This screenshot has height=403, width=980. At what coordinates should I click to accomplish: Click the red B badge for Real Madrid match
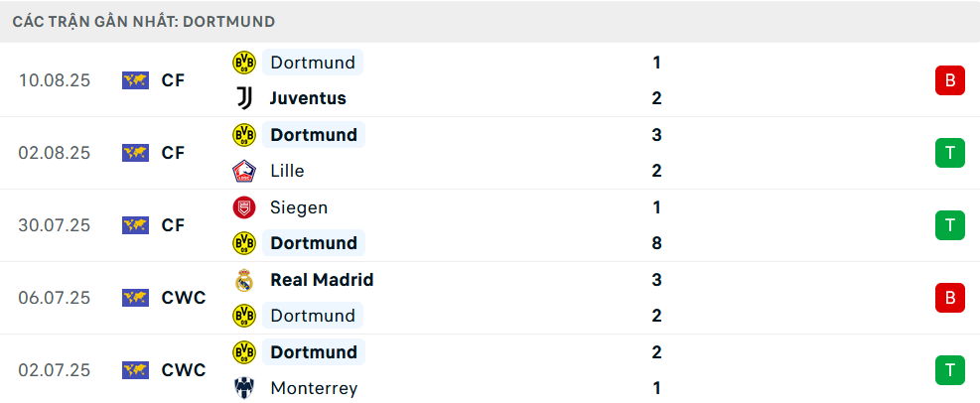(949, 298)
